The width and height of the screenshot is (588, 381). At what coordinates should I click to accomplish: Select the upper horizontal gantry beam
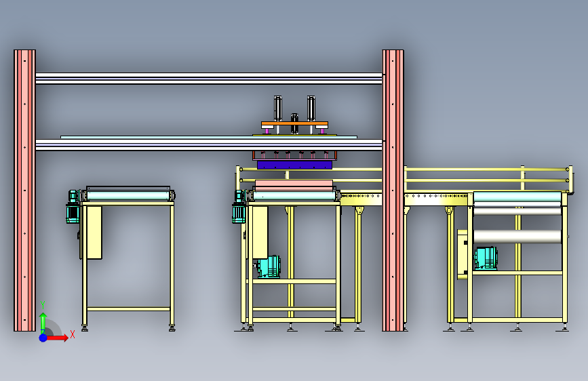click(x=209, y=79)
